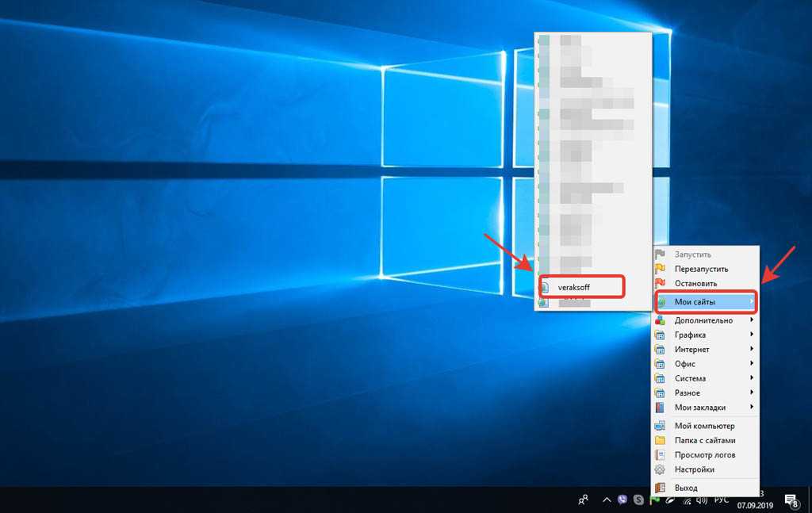Open the Мой компьютер menu entry
This screenshot has width=812, height=513.
705,426
